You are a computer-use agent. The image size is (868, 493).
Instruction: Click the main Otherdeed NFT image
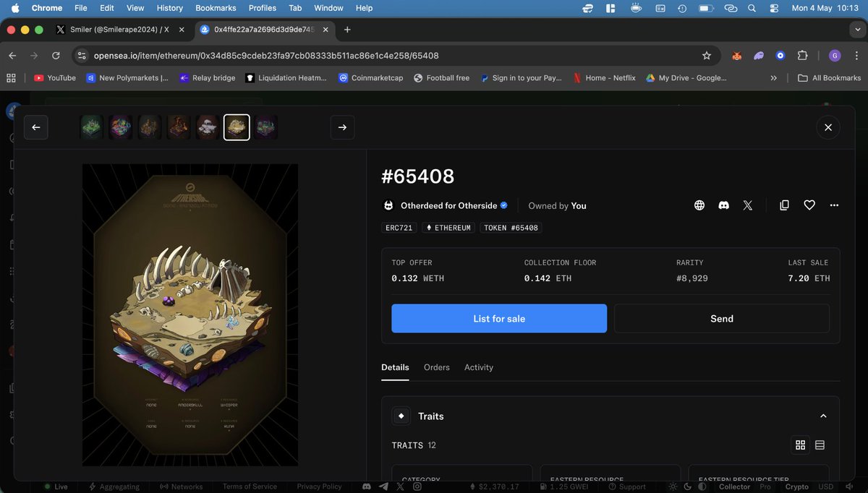point(190,315)
